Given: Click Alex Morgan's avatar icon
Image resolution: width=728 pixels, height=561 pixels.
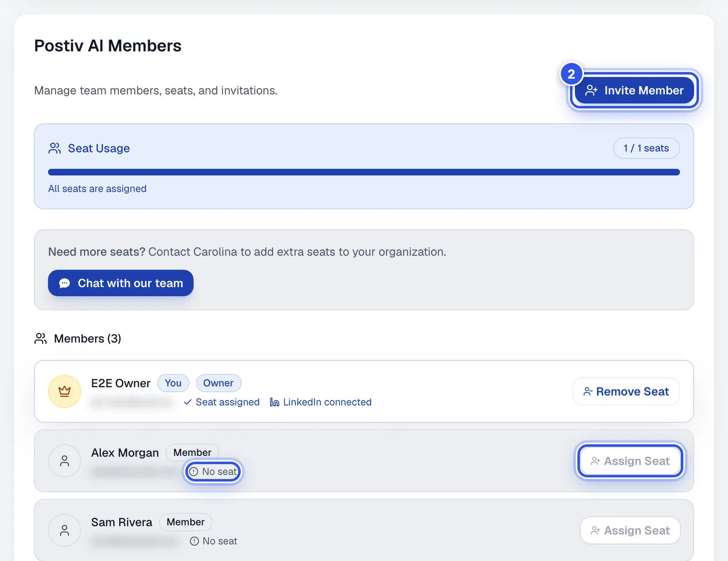Looking at the screenshot, I should [65, 461].
